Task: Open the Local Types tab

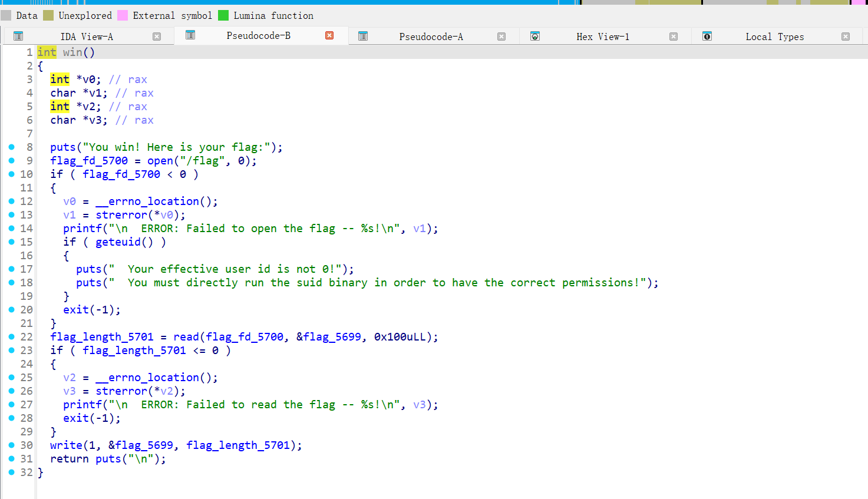Action: click(x=774, y=37)
